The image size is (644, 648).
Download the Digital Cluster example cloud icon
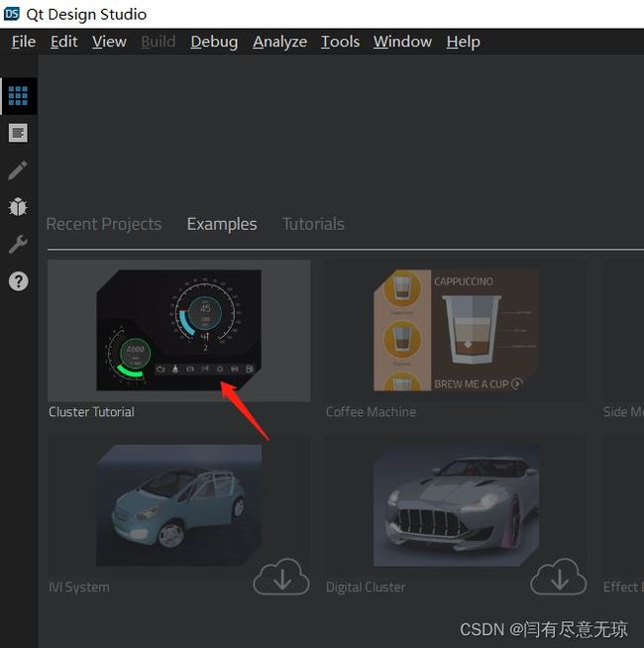click(x=559, y=577)
